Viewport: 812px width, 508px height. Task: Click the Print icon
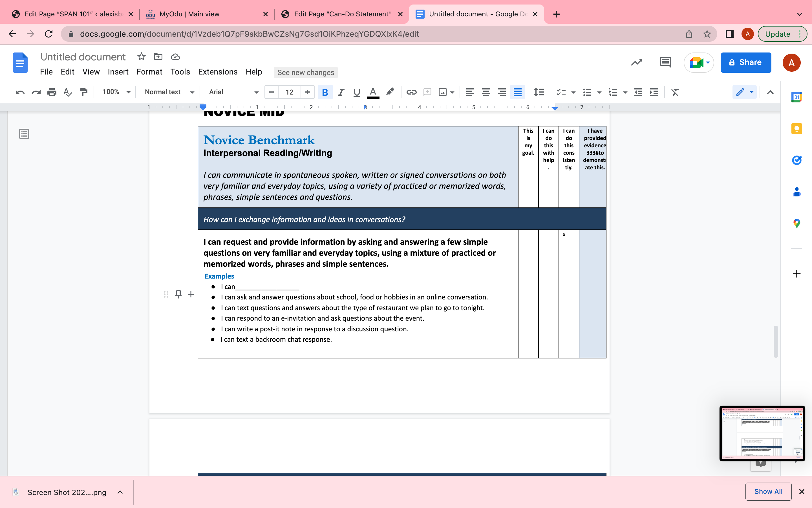52,92
